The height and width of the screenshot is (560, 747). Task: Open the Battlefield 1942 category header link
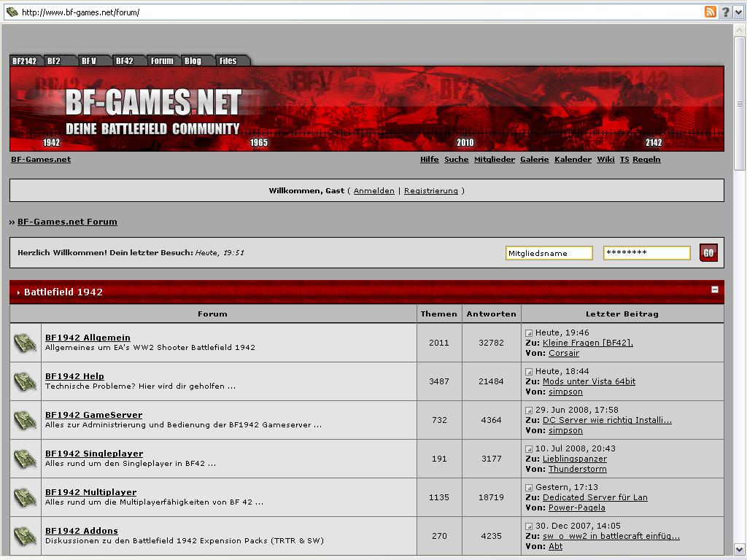[63, 292]
